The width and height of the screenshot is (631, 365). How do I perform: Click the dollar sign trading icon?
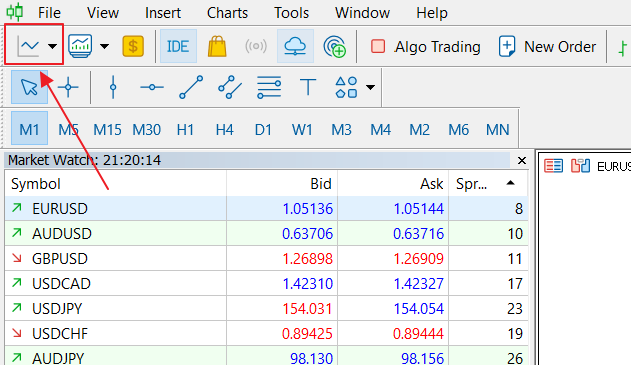point(133,46)
